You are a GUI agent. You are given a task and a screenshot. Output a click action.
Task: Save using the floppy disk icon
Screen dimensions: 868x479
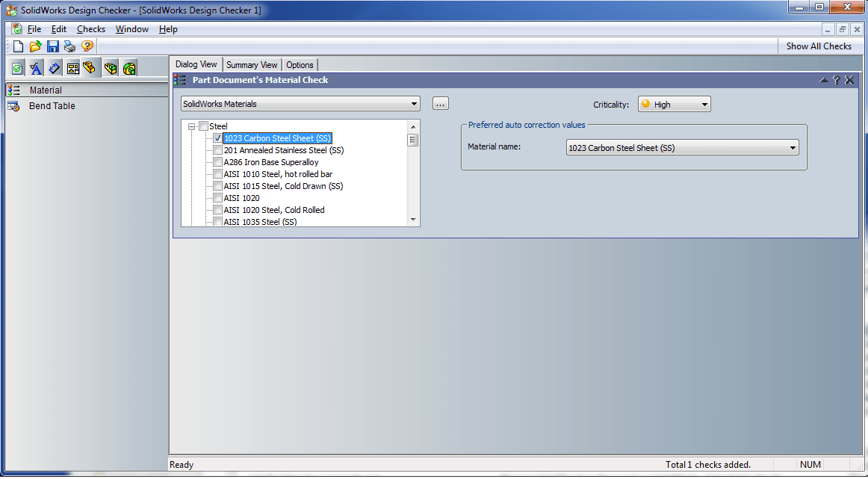tap(53, 46)
